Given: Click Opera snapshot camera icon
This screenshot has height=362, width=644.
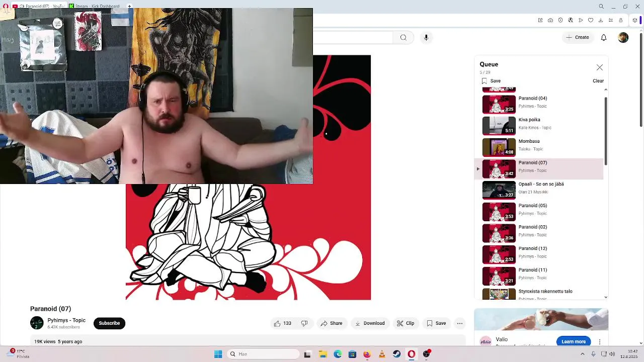Looking at the screenshot, I should point(550,20).
